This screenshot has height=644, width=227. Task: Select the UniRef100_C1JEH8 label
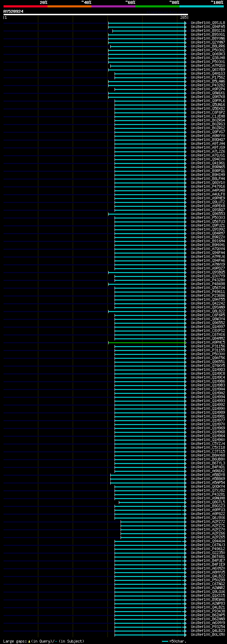click(208, 117)
